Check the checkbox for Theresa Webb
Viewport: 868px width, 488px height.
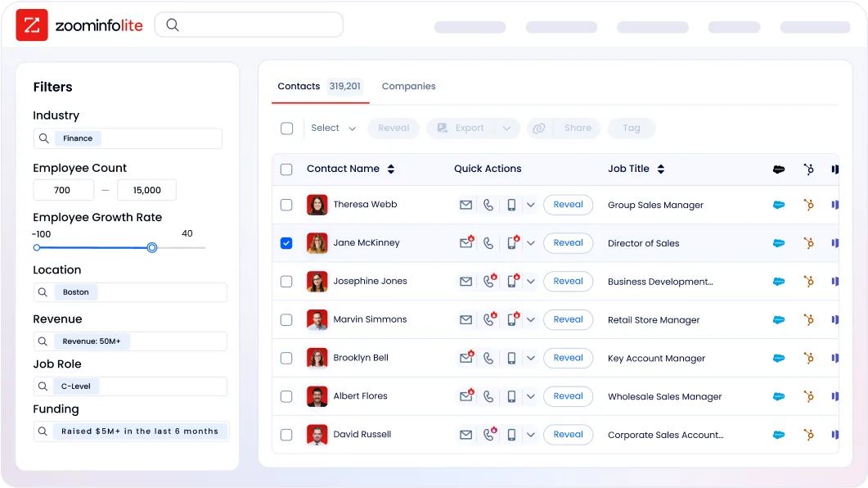pyautogui.click(x=286, y=205)
